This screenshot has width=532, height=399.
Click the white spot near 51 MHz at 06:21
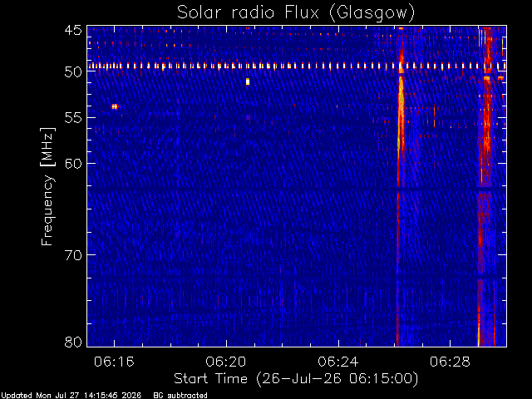(x=248, y=81)
